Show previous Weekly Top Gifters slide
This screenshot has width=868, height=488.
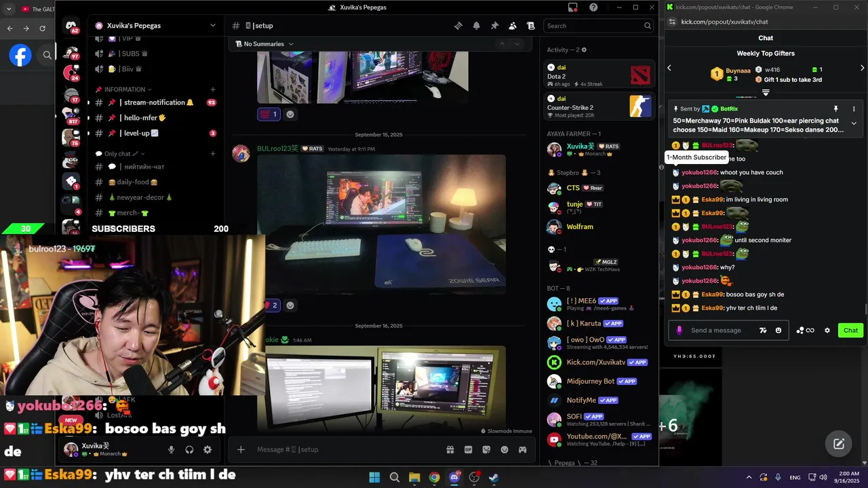click(x=669, y=68)
